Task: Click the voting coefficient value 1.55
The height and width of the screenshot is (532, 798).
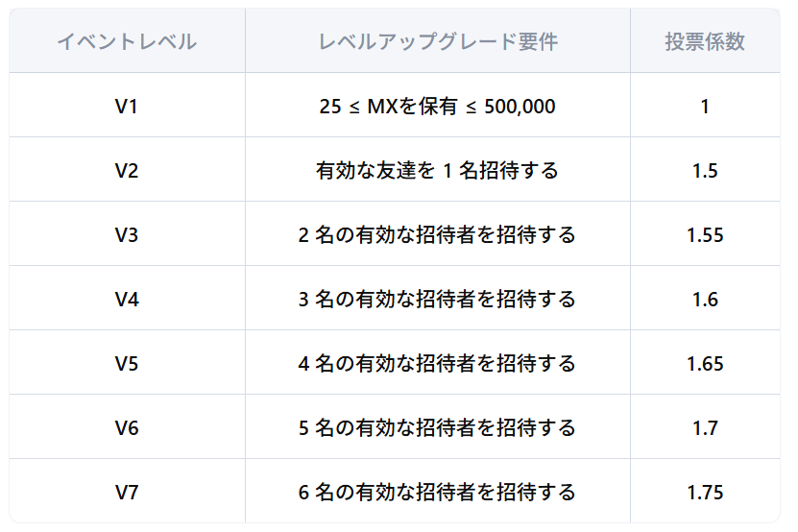Action: pyautogui.click(x=705, y=234)
